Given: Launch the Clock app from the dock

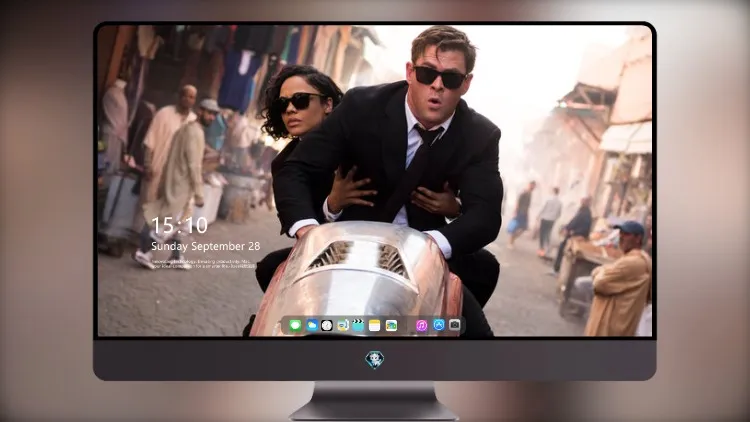Looking at the screenshot, I should [327, 326].
